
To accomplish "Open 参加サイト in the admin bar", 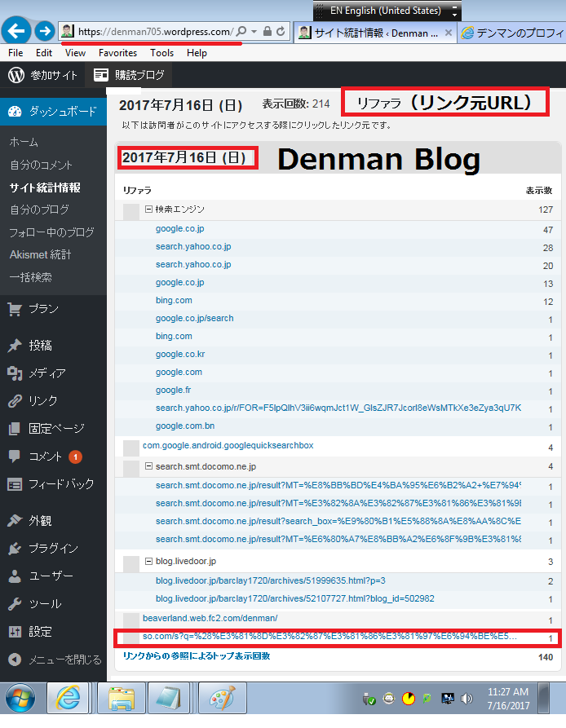I will click(53, 75).
